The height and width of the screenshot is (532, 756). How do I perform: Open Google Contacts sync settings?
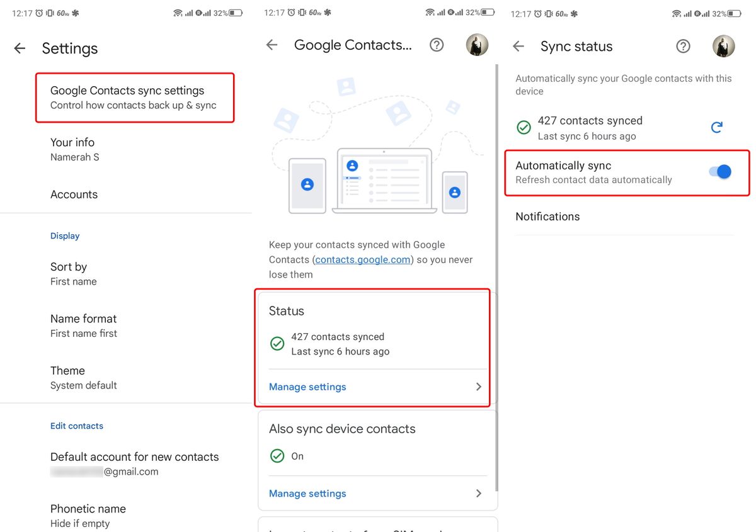(x=134, y=97)
